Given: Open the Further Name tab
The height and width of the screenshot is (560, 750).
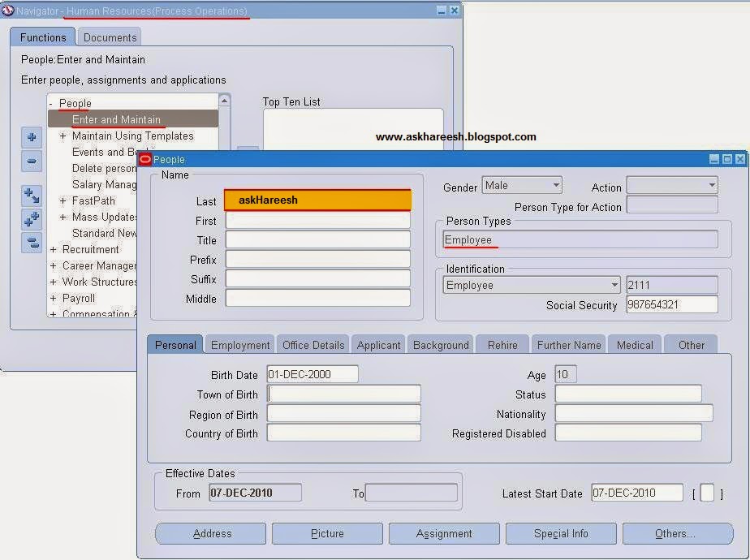Looking at the screenshot, I should point(569,345).
